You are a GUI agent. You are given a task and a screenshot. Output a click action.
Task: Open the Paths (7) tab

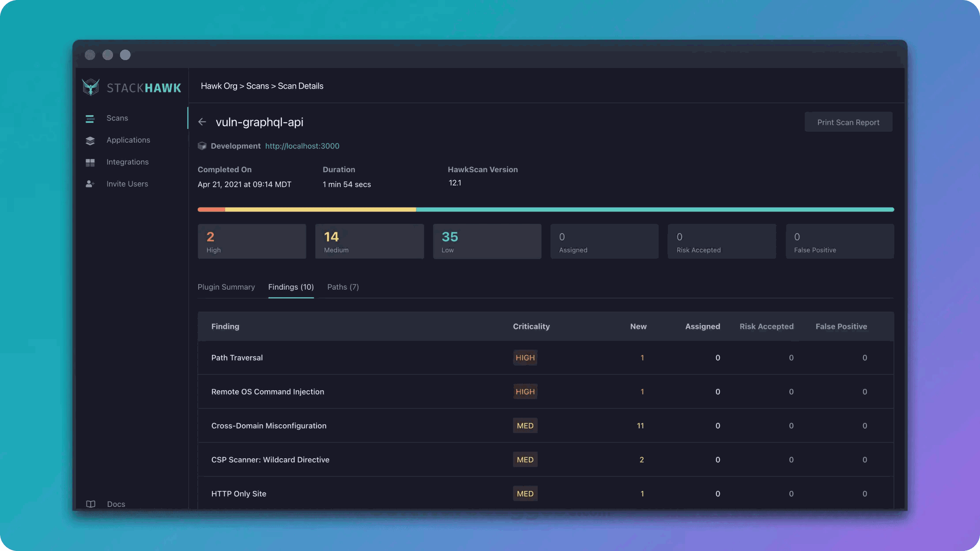click(x=343, y=287)
